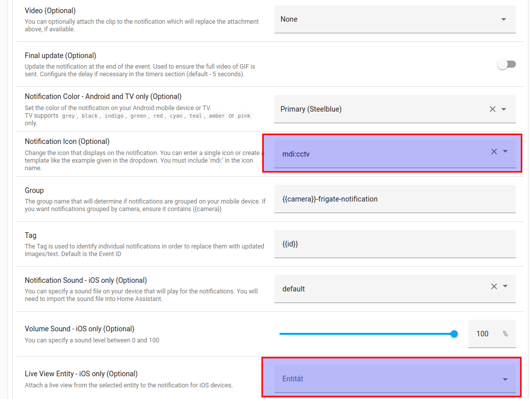The height and width of the screenshot is (399, 532).
Task: Clear the mdi:cctv notification icon value
Action: 494,152
